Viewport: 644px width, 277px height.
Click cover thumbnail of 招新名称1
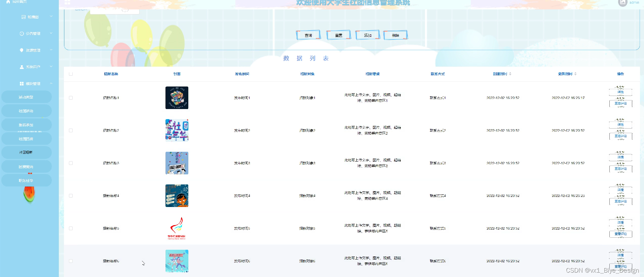coord(177,98)
